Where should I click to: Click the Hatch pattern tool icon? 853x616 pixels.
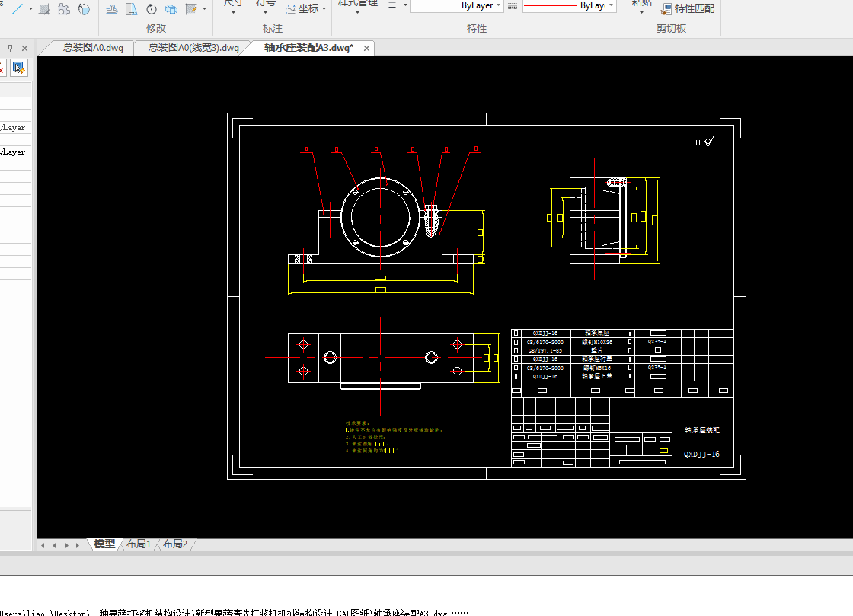point(45,9)
